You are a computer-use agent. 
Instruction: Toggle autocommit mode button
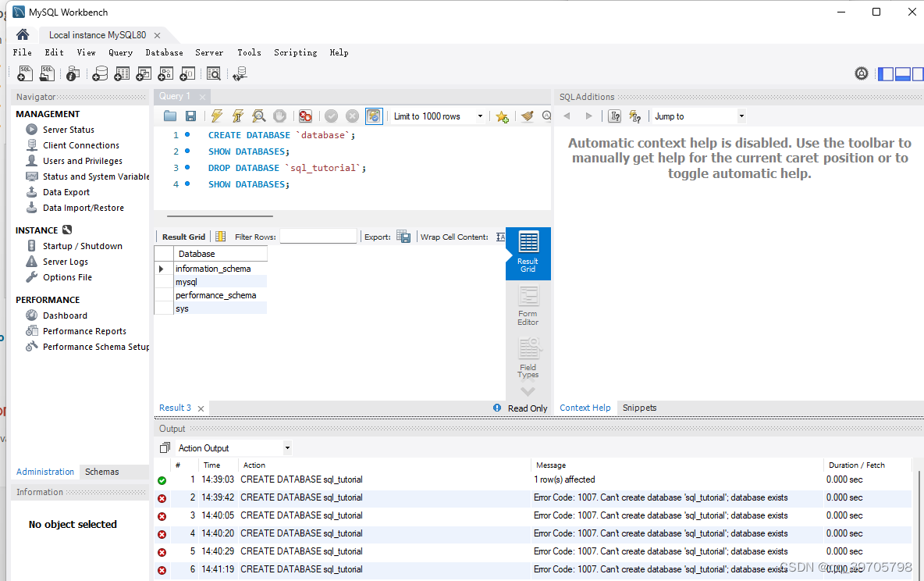click(x=374, y=116)
